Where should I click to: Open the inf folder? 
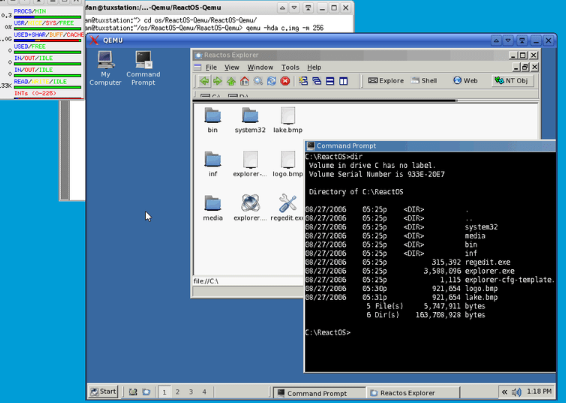[213, 164]
